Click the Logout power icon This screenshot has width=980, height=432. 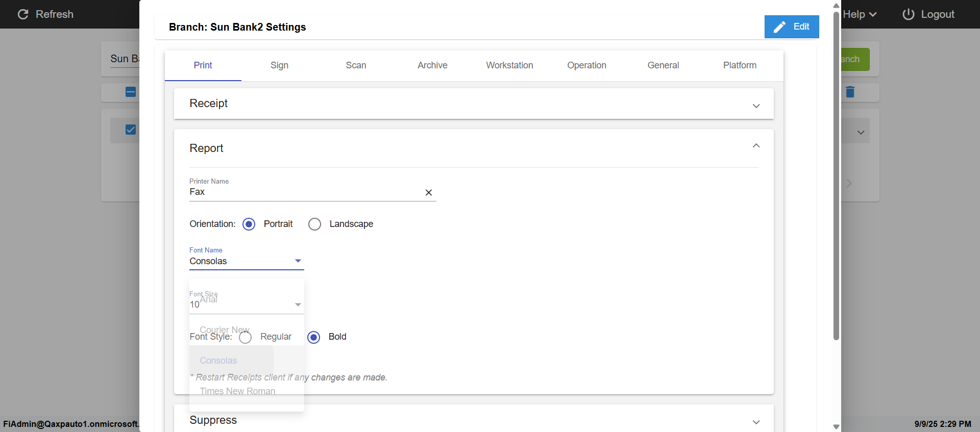(x=908, y=14)
